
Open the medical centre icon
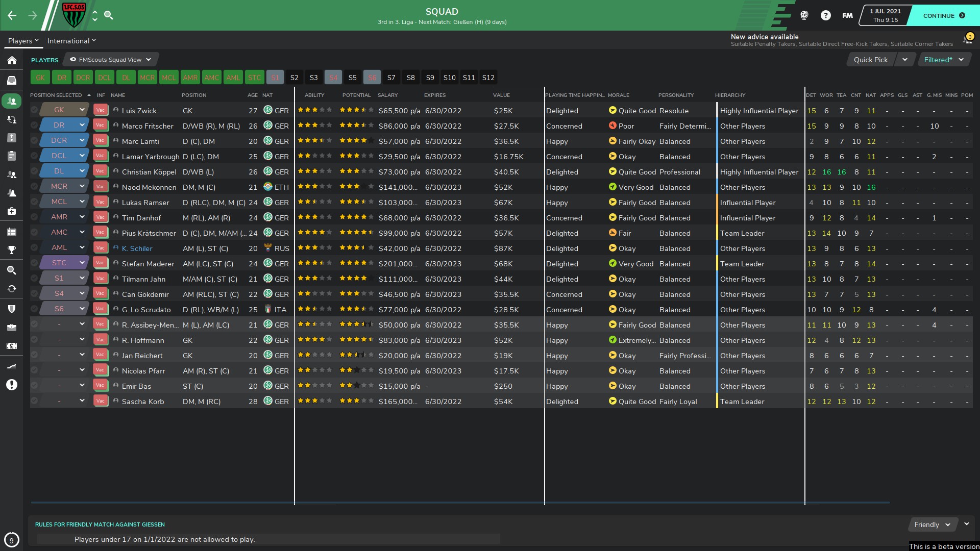point(12,211)
